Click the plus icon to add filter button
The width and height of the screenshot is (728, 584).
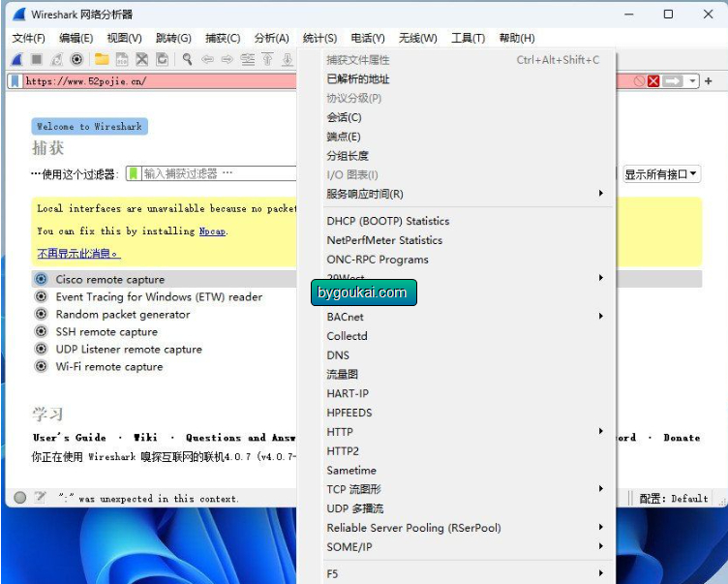pos(708,81)
